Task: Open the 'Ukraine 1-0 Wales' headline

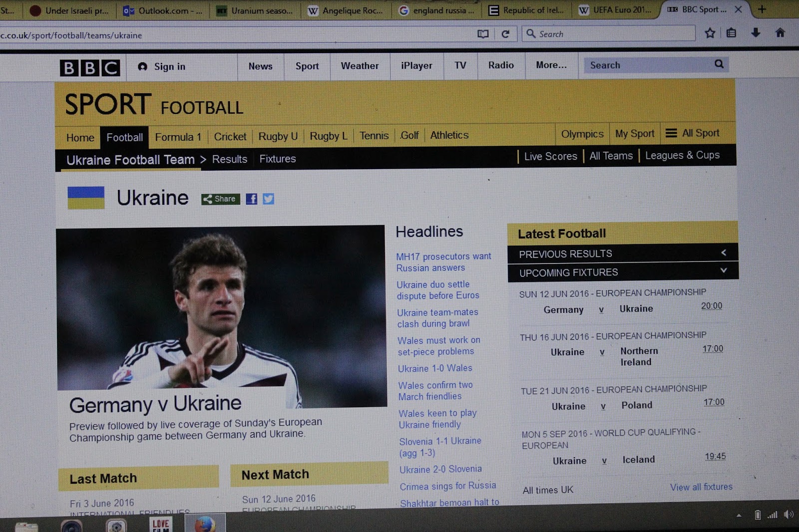Action: click(435, 368)
